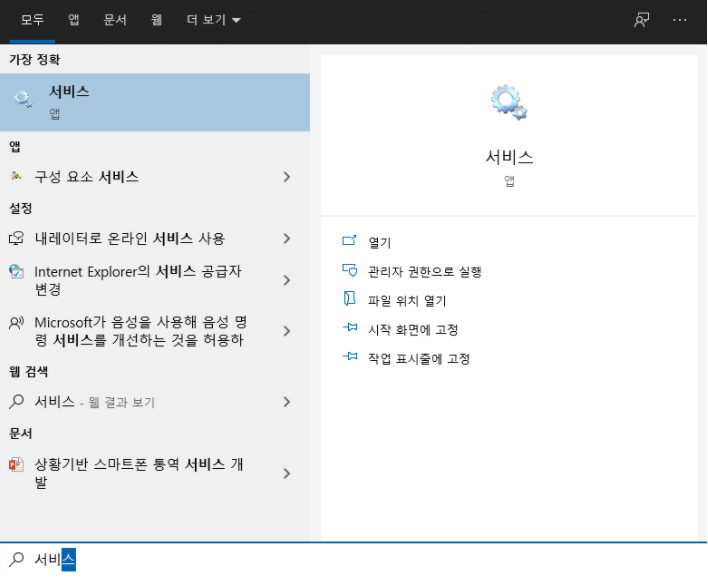Expand the Microsoft가 음성을 result chevron

[x=287, y=331]
